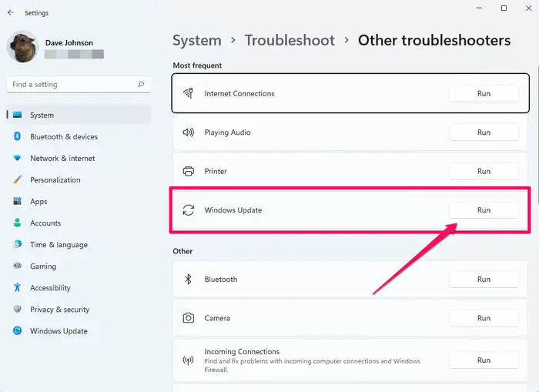Navigate to System breadcrumb link

point(196,40)
